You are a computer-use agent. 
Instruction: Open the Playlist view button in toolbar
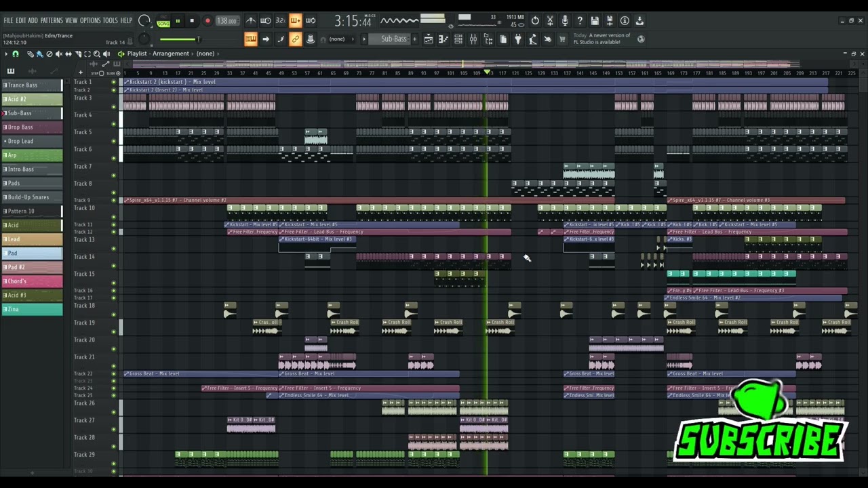(429, 39)
